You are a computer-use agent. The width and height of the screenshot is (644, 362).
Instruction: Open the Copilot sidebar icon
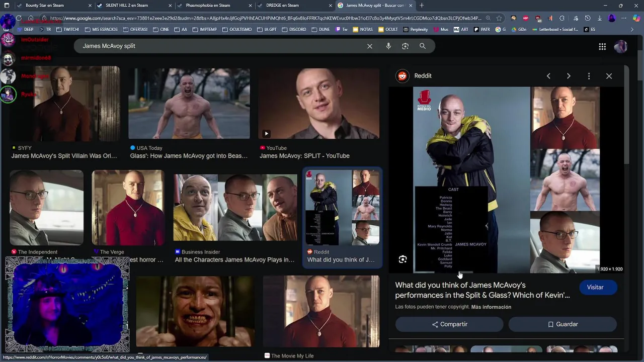tap(636, 18)
